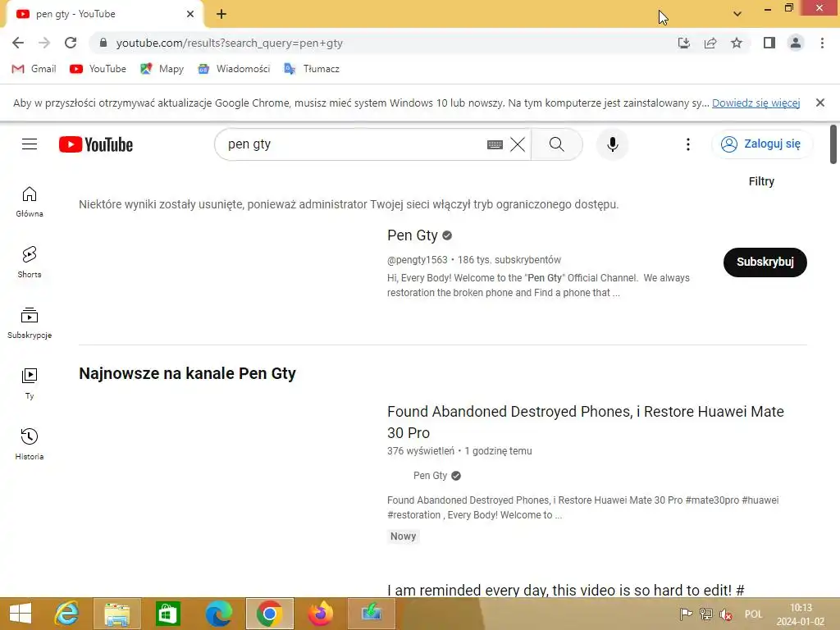Open the YouTube bookmark
The image size is (840, 630).
point(98,69)
